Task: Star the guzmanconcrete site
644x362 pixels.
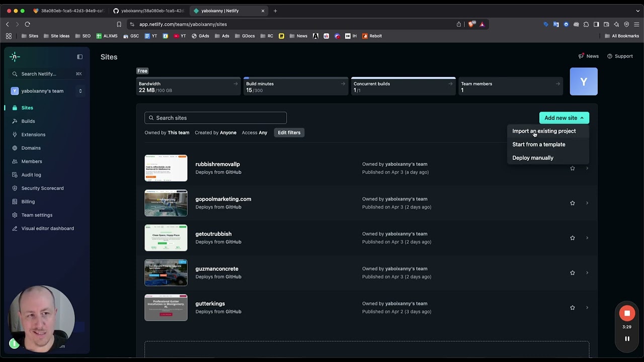Action: coord(572,273)
